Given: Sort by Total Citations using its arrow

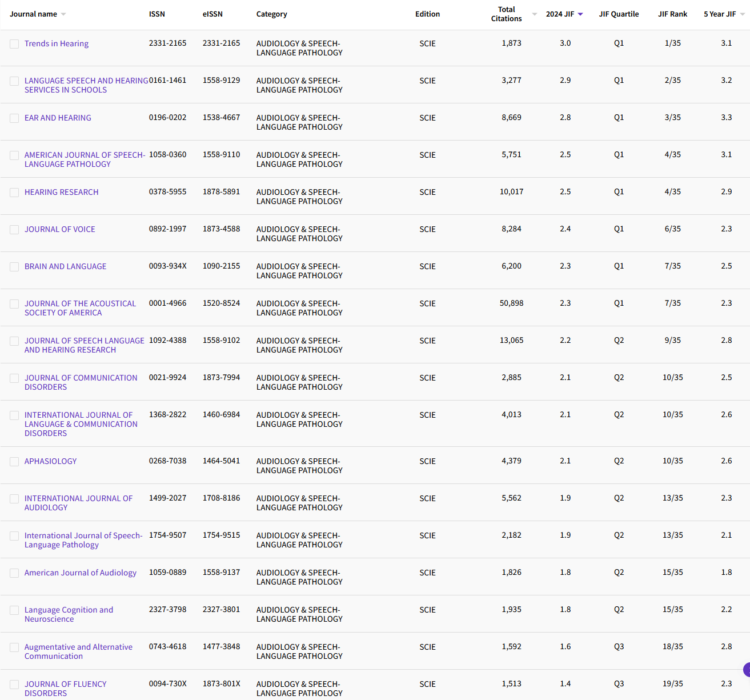Looking at the screenshot, I should click(534, 14).
